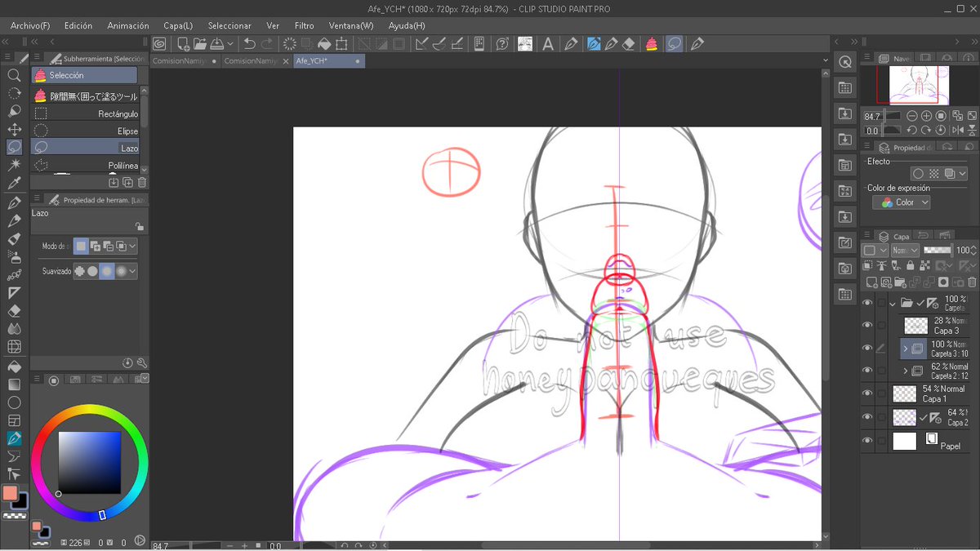The height and width of the screenshot is (551, 980).
Task: Click the Clip Studio launcher icon
Action: click(x=160, y=43)
